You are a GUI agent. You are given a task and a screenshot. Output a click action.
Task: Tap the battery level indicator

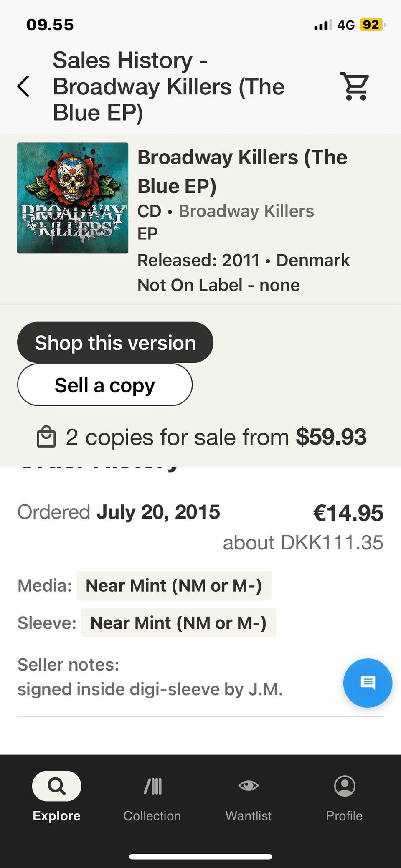click(371, 25)
